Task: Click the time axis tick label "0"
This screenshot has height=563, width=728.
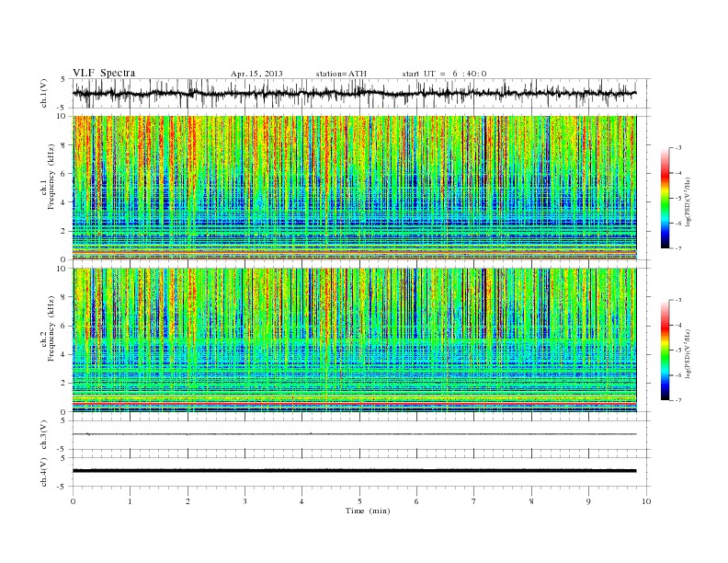Action: (x=73, y=501)
